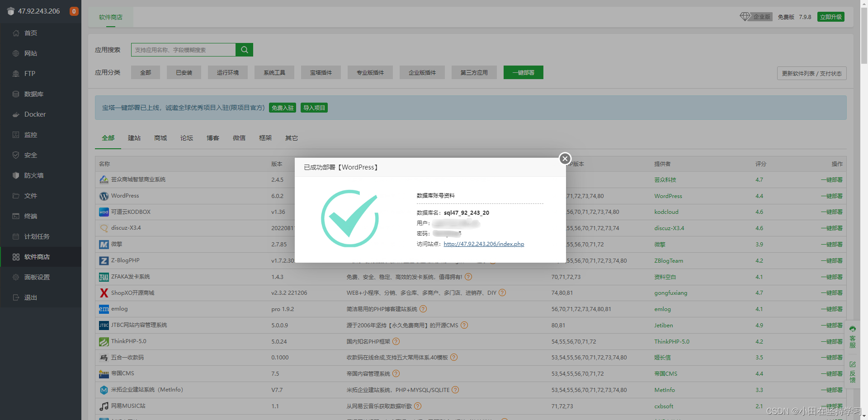868x420 pixels.
Task: Open provider link Jetiben
Action: 663,326
